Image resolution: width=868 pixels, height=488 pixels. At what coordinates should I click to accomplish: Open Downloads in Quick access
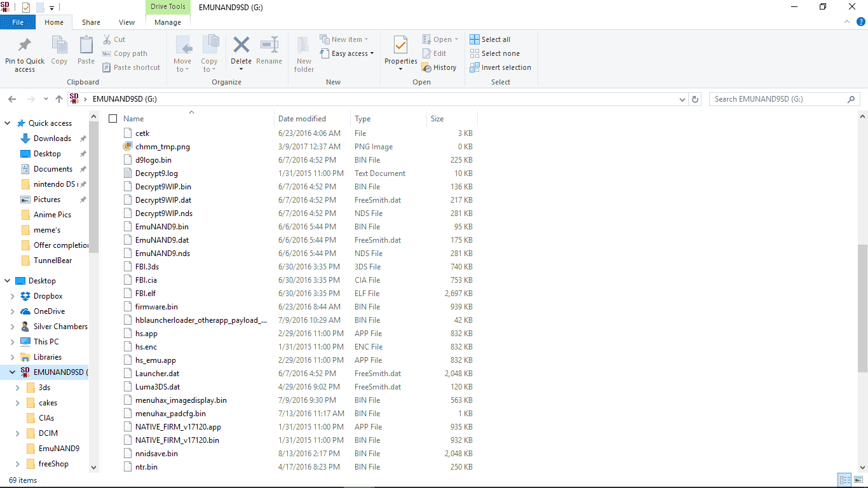click(x=52, y=139)
